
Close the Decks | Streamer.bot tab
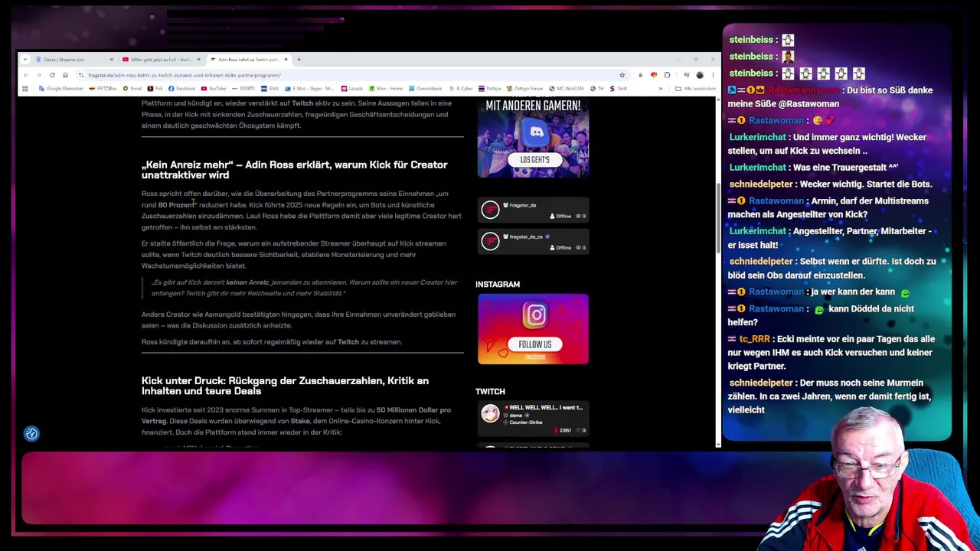point(111,59)
